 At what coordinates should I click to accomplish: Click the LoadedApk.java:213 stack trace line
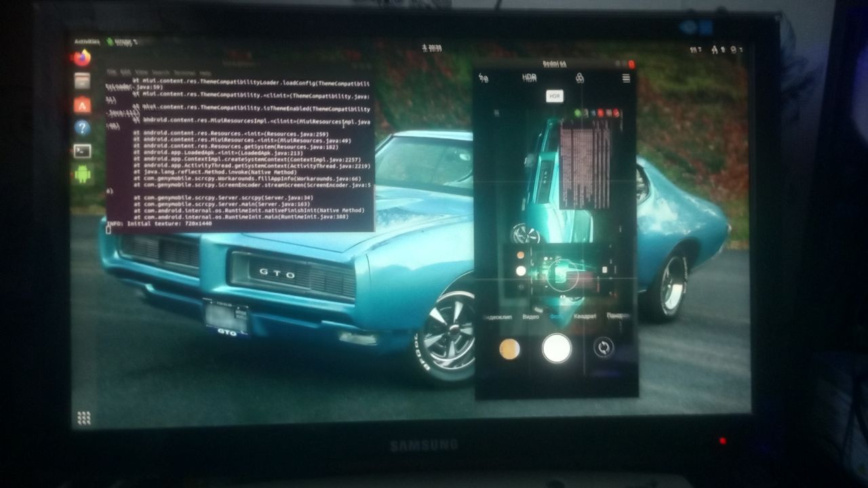217,153
